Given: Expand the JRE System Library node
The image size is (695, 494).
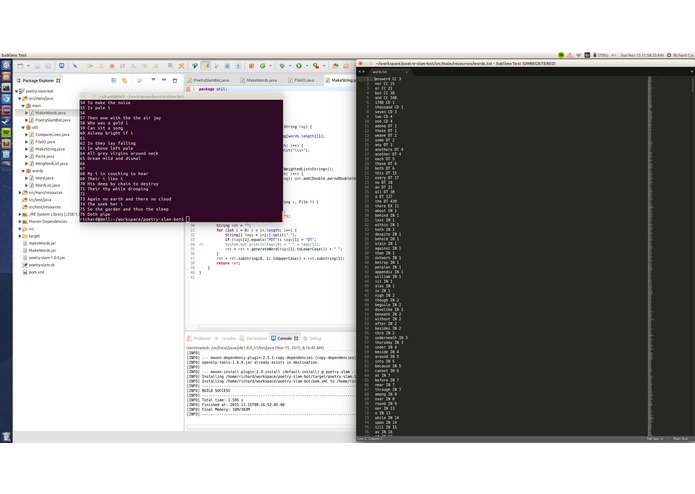Looking at the screenshot, I should pyautogui.click(x=20, y=214).
